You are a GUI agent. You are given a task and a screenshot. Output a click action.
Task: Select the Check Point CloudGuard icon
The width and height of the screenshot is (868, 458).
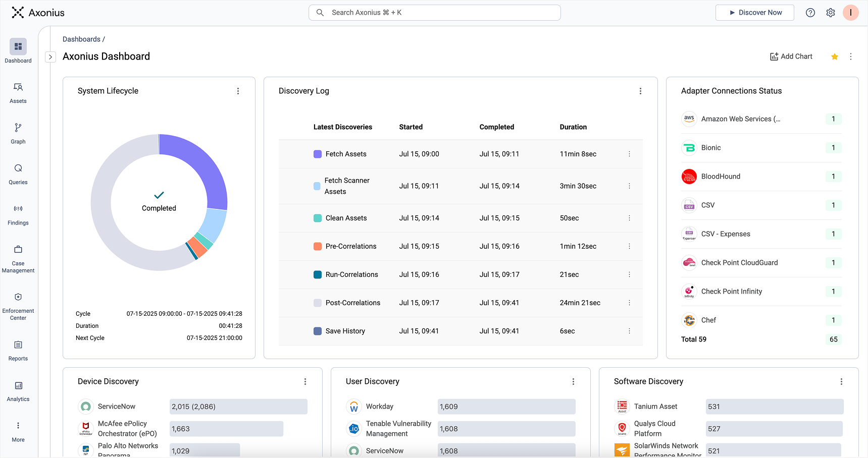689,263
